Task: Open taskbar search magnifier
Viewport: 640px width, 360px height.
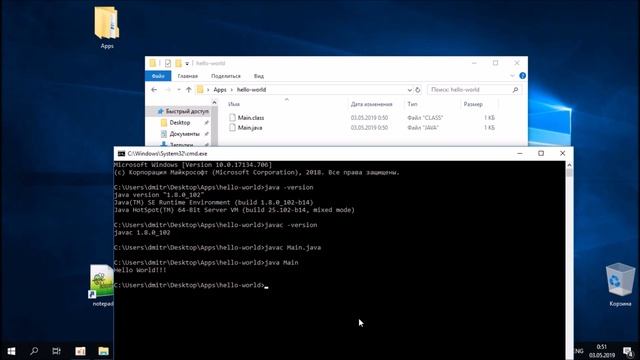Action: pos(34,351)
